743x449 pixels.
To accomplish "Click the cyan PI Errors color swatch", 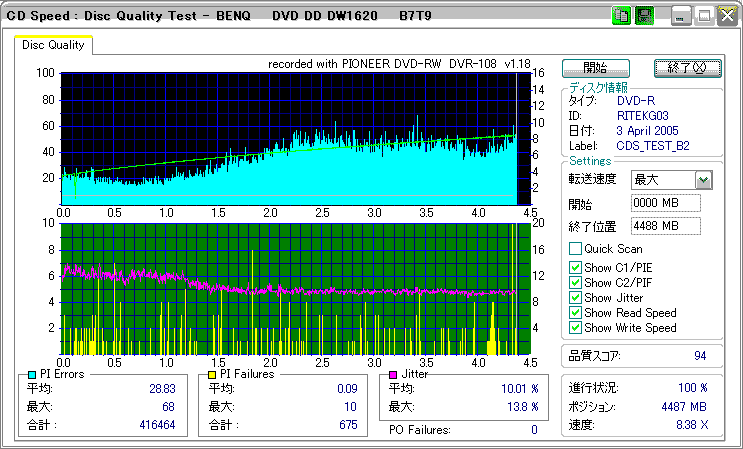I will pyautogui.click(x=32, y=374).
